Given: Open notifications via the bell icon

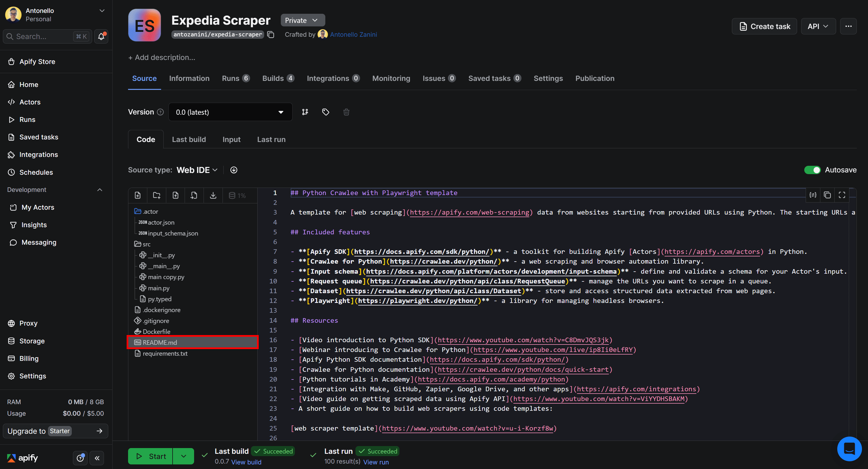Looking at the screenshot, I should click(101, 36).
